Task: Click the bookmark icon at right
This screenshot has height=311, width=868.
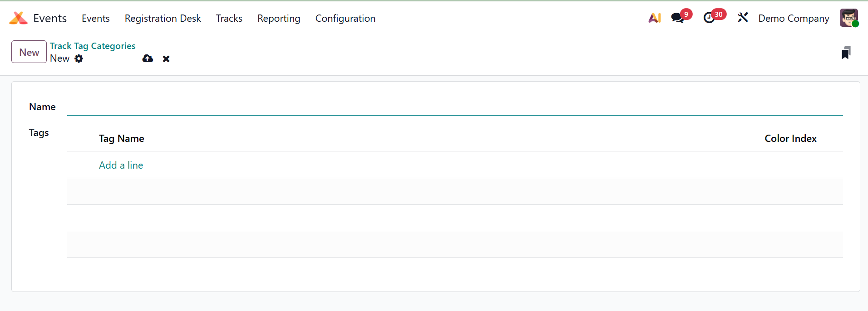Action: 846,53
